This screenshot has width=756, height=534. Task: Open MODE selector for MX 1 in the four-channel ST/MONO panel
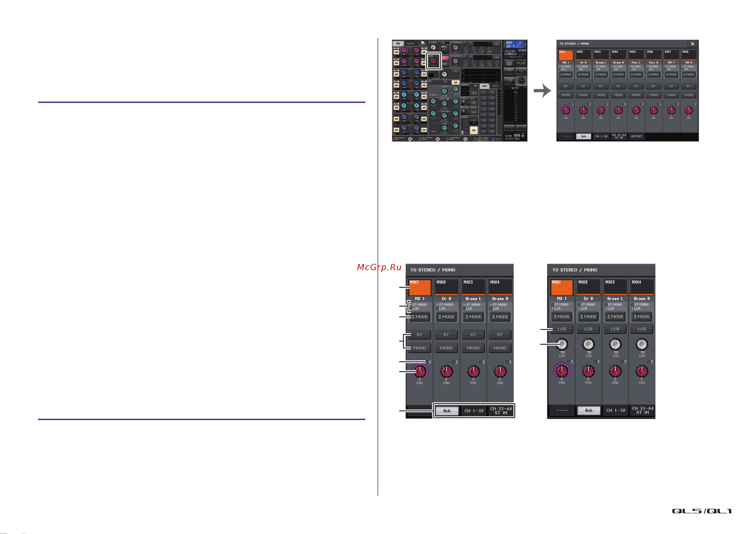[420, 317]
